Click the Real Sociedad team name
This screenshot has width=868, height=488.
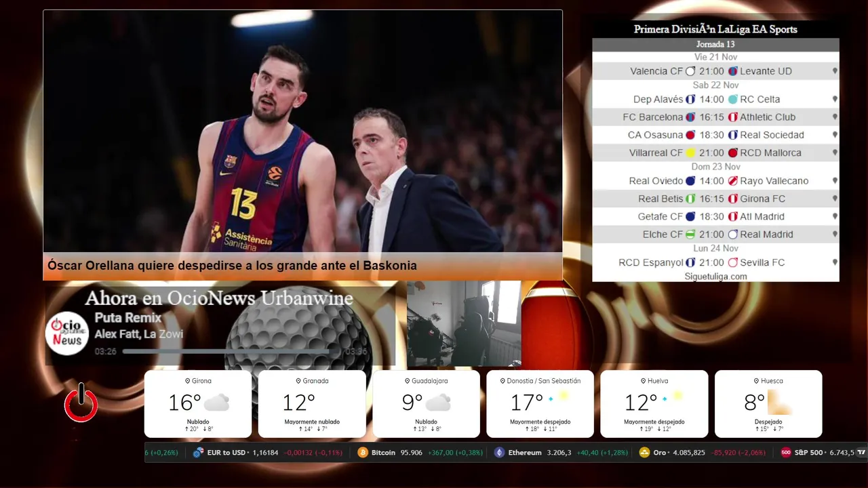click(x=772, y=135)
